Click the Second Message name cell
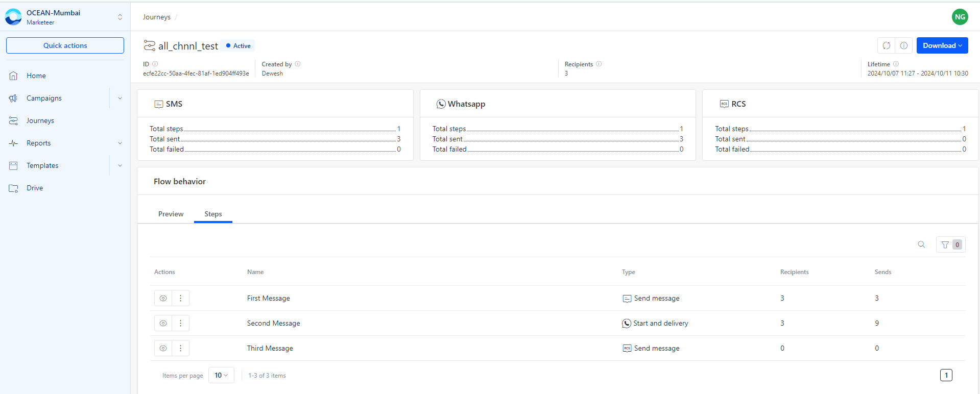The height and width of the screenshot is (394, 980). point(274,323)
